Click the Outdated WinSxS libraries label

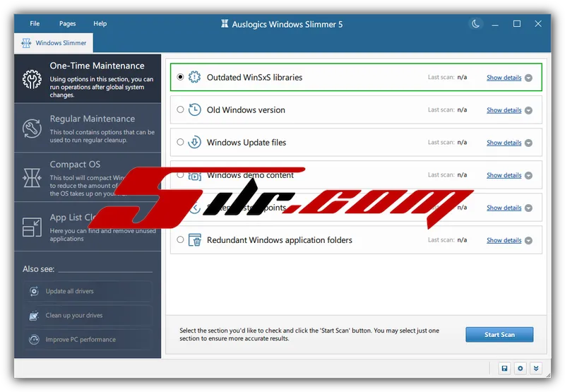pos(254,77)
